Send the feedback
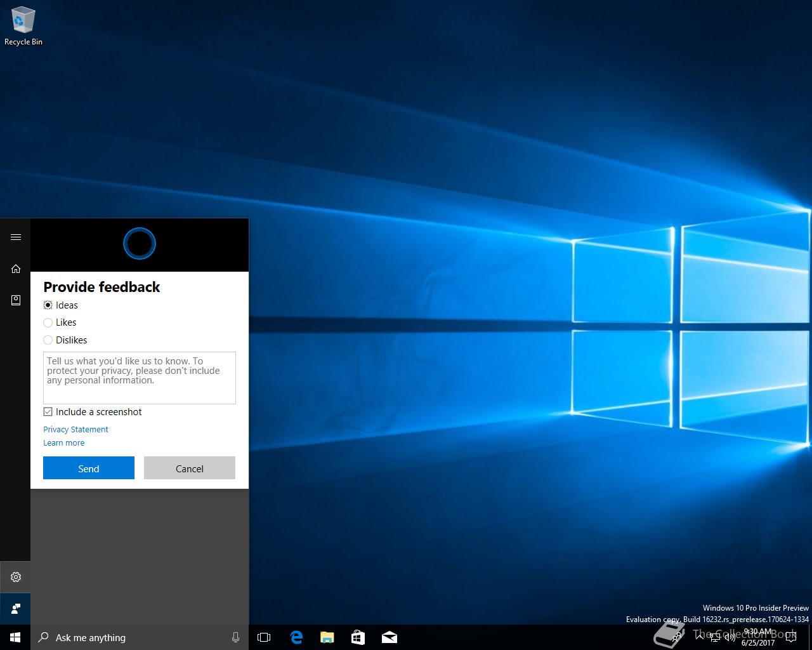Viewport: 812px width, 650px height. [x=89, y=468]
